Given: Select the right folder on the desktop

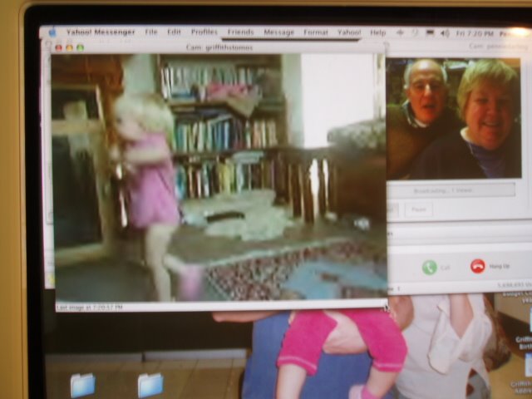Looking at the screenshot, I should 150,385.
